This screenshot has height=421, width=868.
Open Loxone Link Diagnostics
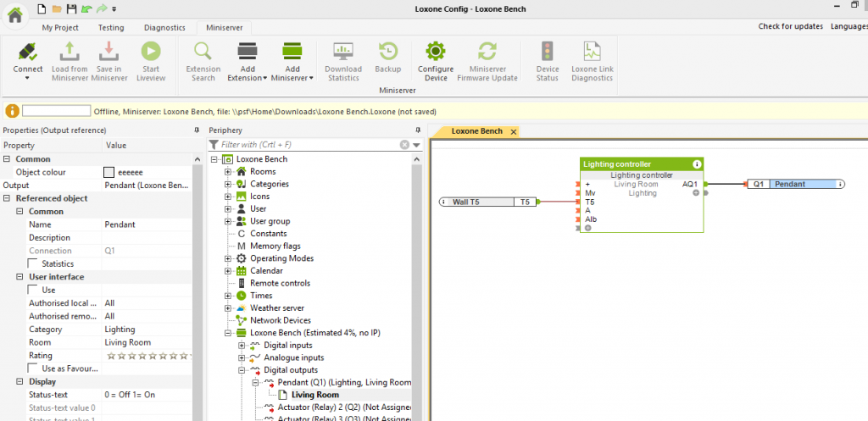[593, 61]
